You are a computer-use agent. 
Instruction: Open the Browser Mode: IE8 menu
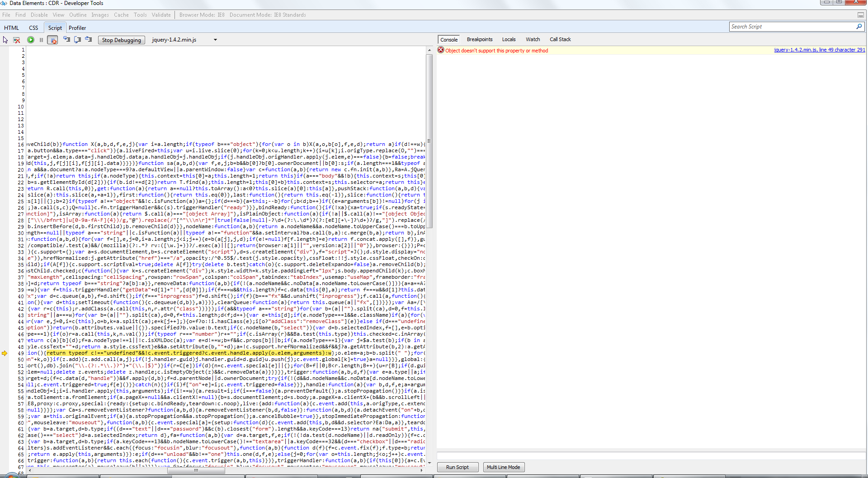pos(202,15)
